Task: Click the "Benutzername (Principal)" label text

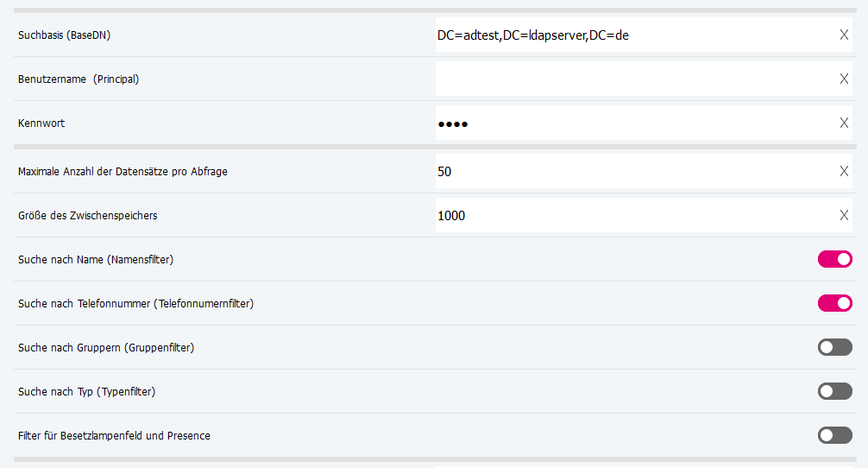Action: tap(79, 79)
